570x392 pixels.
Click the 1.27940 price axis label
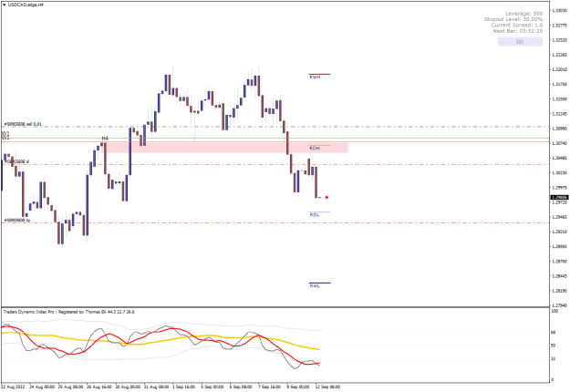tap(559, 305)
